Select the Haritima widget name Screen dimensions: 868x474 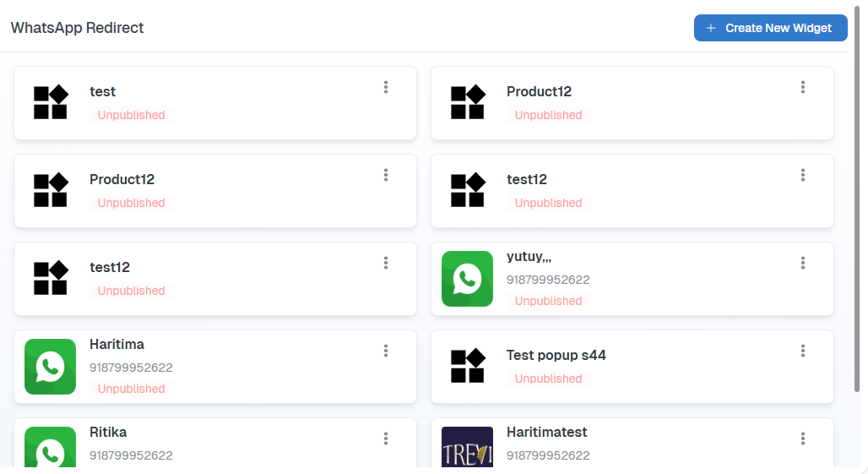(x=117, y=344)
